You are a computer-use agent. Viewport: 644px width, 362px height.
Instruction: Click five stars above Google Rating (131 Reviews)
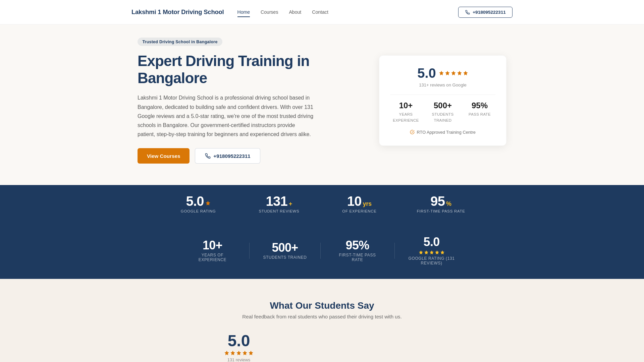click(432, 252)
